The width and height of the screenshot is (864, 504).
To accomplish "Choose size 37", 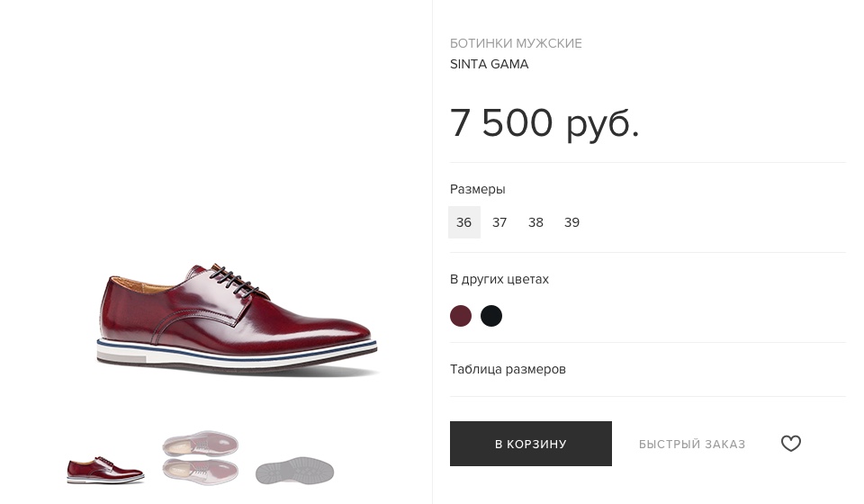I will pyautogui.click(x=499, y=222).
